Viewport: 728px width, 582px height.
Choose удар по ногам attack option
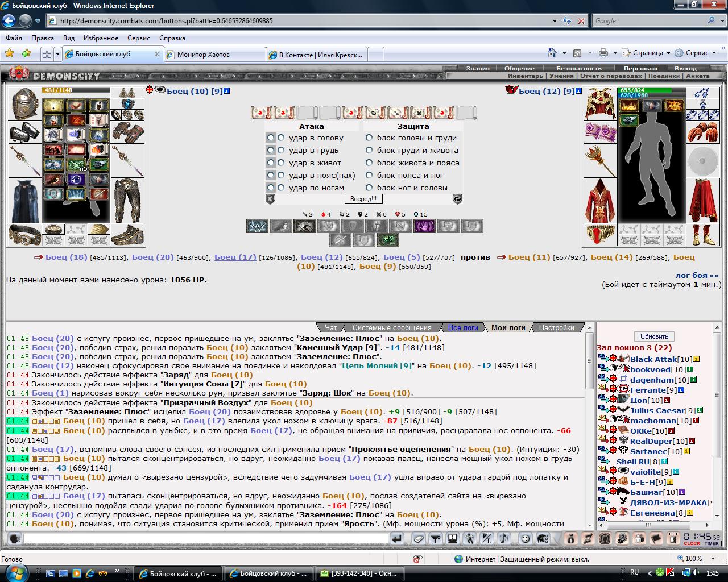(x=281, y=188)
